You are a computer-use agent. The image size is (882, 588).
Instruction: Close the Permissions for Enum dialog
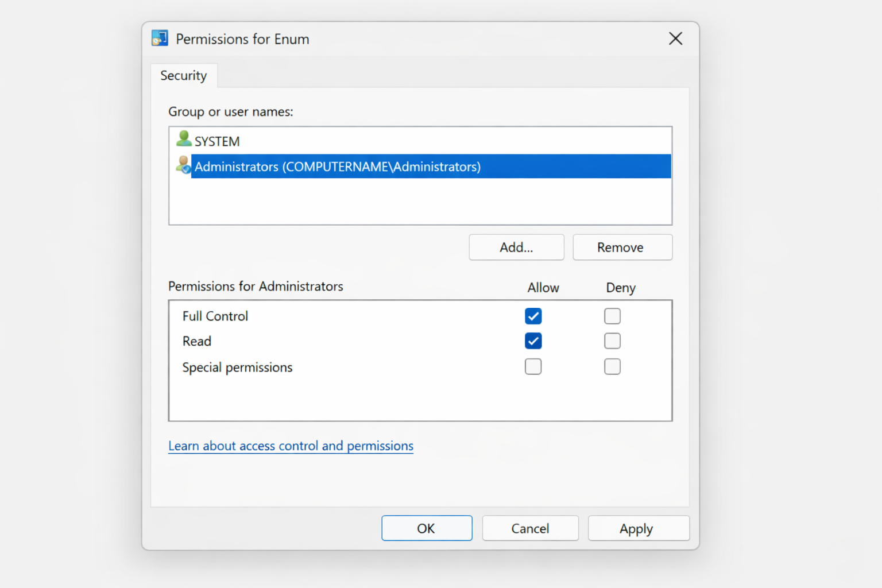coord(675,38)
